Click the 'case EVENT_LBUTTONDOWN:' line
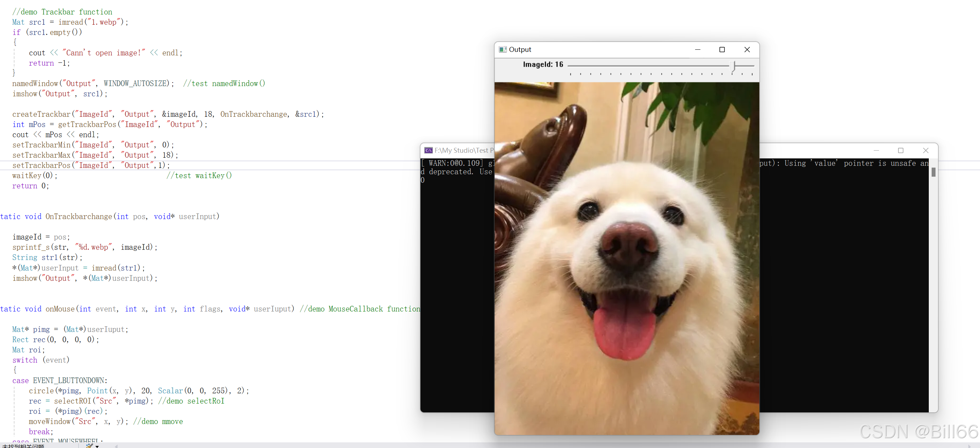The image size is (980, 448). [60, 381]
